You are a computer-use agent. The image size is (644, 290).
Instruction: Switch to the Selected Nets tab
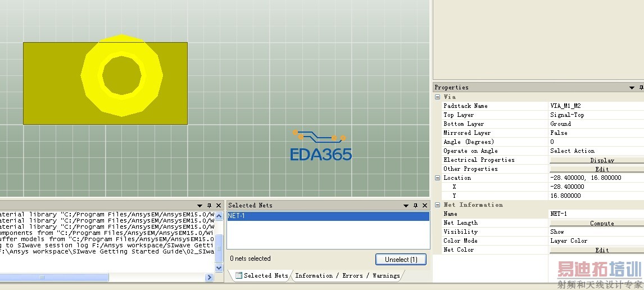coord(262,275)
